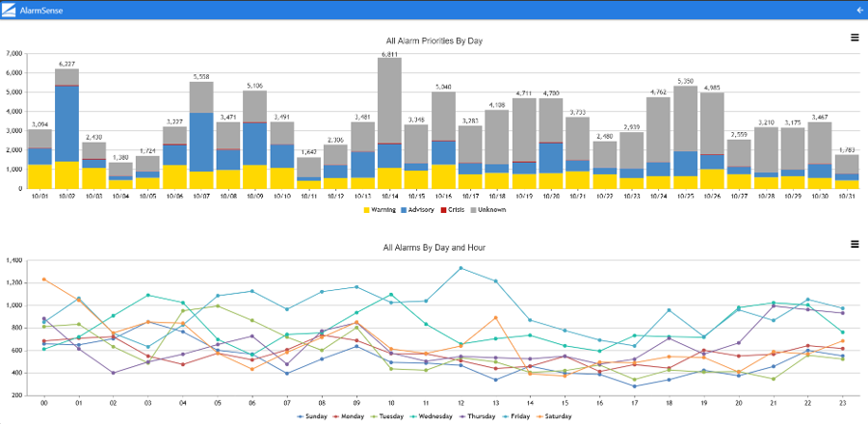Click the Friday peak point at hour 12
868x424 pixels.
(460, 268)
